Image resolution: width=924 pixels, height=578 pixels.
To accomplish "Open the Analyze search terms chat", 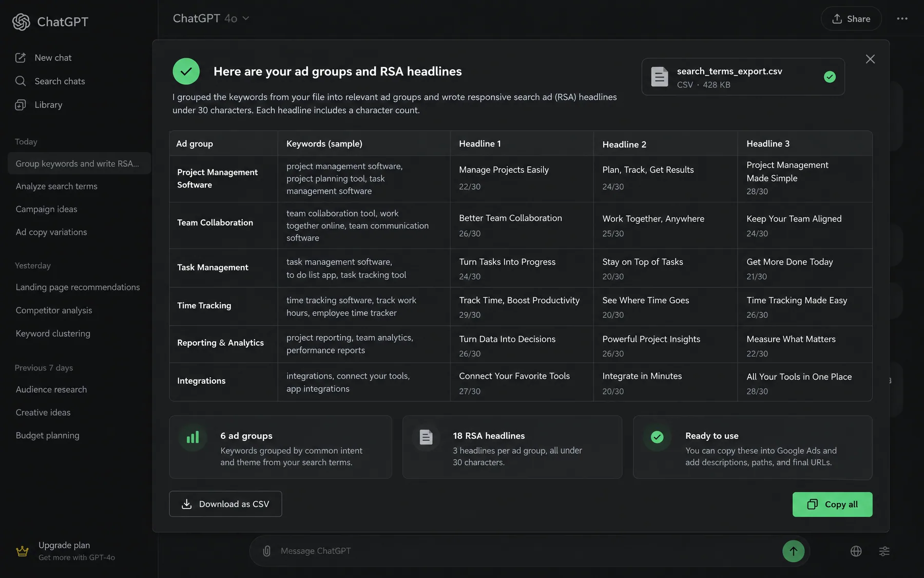I will point(56,187).
